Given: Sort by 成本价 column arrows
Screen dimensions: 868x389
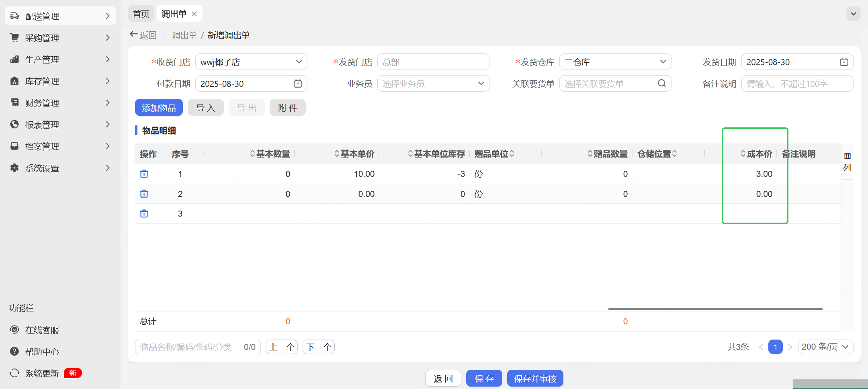Looking at the screenshot, I should (743, 154).
